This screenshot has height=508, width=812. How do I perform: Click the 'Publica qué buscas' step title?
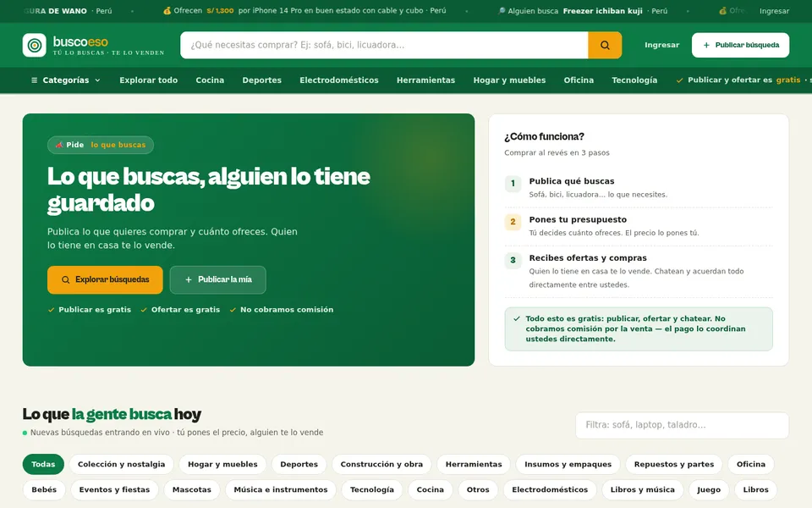tap(572, 181)
